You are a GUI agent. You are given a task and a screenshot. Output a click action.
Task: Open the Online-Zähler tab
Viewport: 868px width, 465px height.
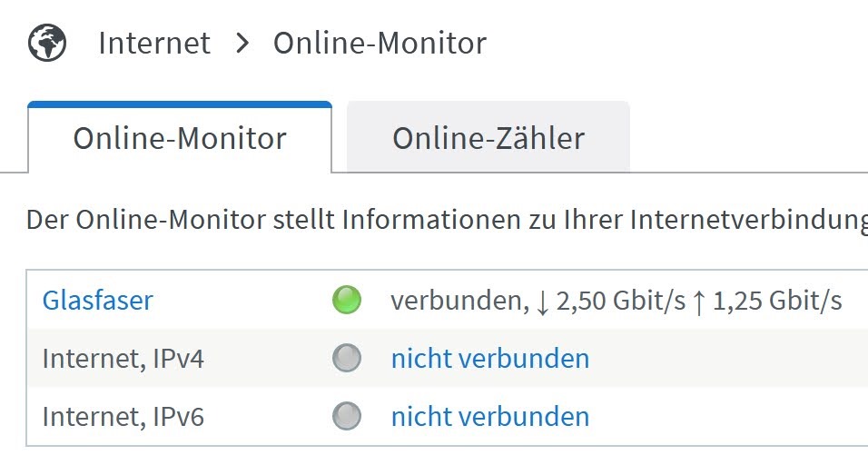(x=488, y=137)
